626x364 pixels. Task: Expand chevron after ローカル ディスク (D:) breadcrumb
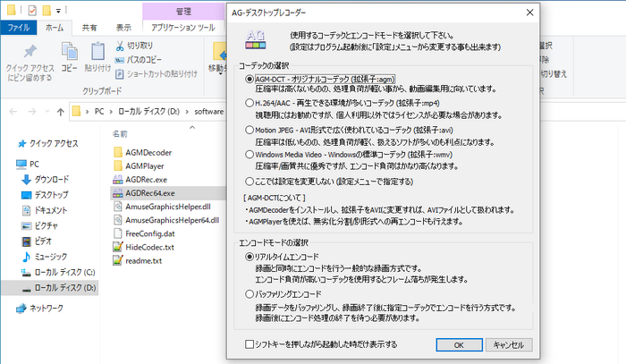pyautogui.click(x=186, y=112)
